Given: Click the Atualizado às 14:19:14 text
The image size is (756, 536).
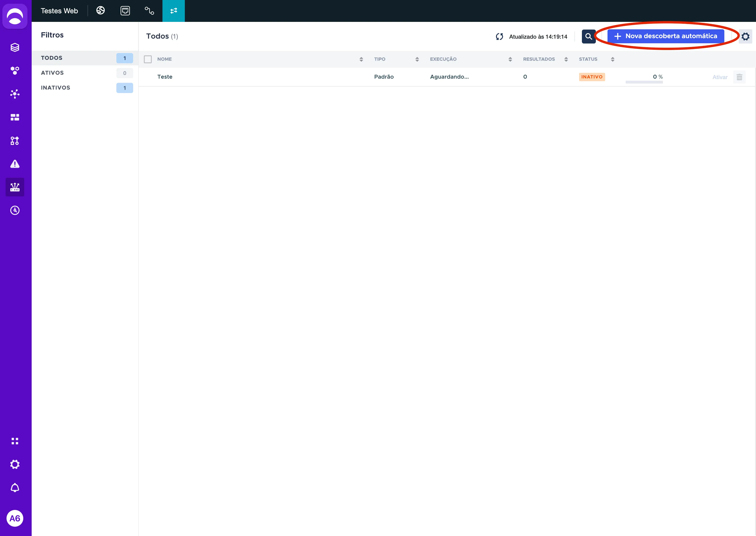Looking at the screenshot, I should coord(538,37).
